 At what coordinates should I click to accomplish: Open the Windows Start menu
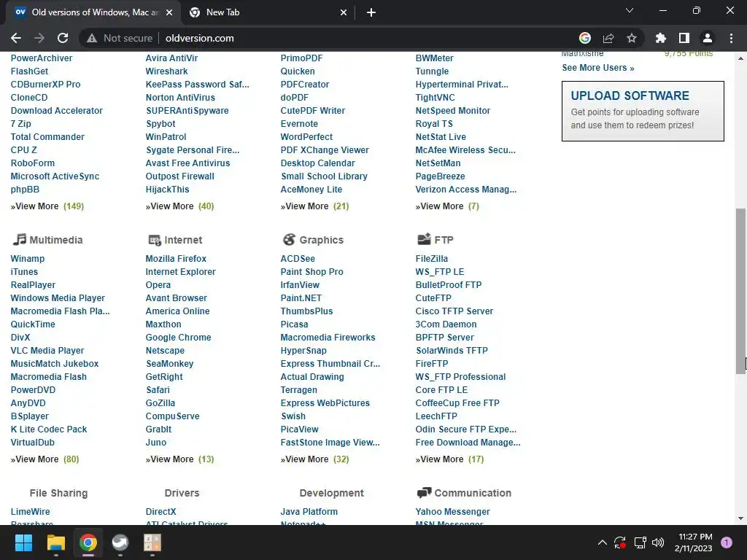pos(23,542)
